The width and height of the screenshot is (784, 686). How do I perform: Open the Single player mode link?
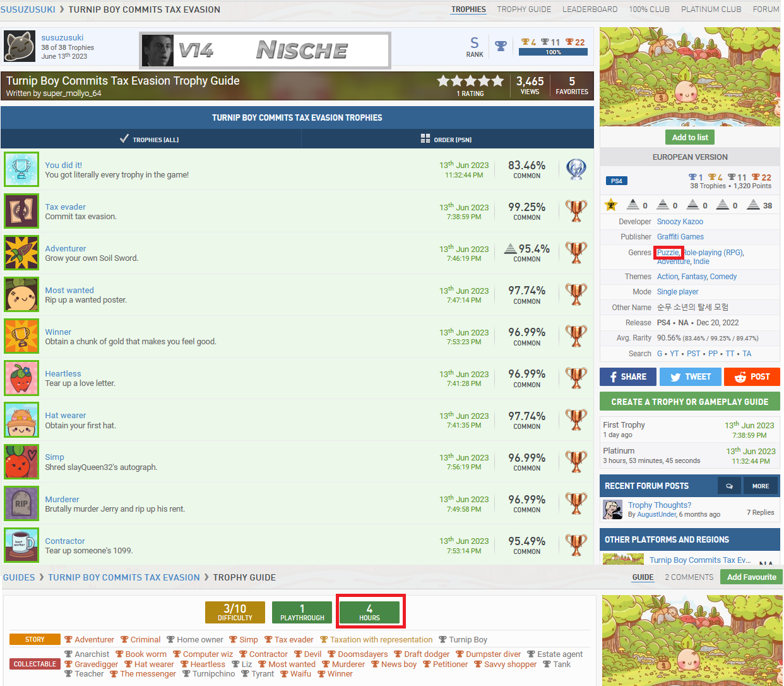[x=678, y=292]
